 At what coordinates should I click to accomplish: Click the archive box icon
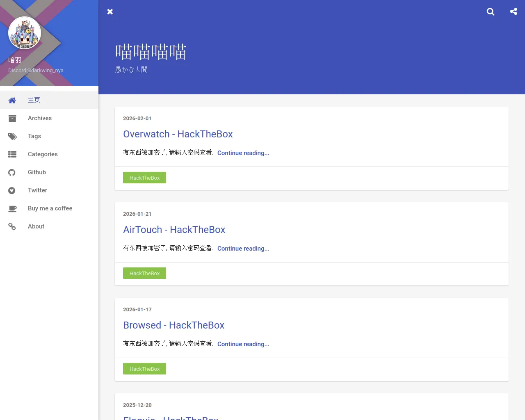pyautogui.click(x=12, y=119)
